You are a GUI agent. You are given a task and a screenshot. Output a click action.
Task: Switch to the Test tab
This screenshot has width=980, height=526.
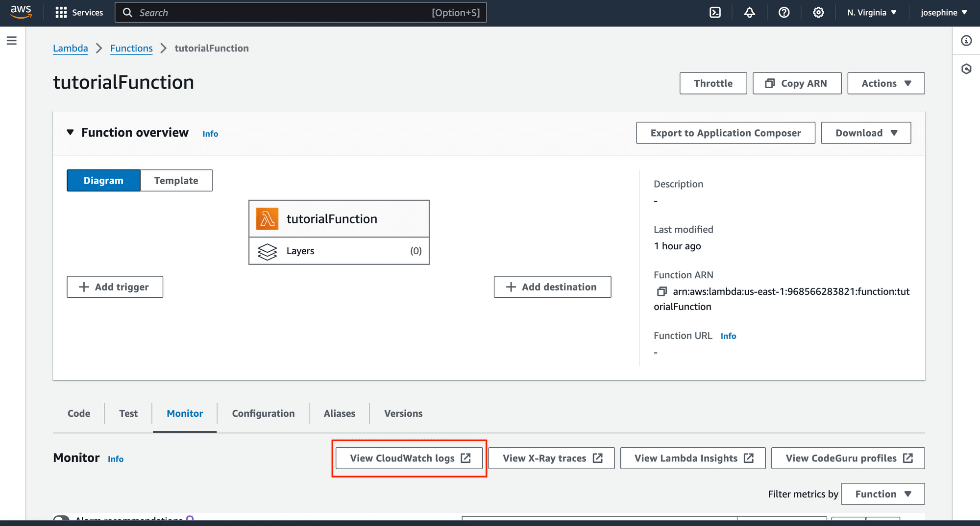click(x=128, y=413)
